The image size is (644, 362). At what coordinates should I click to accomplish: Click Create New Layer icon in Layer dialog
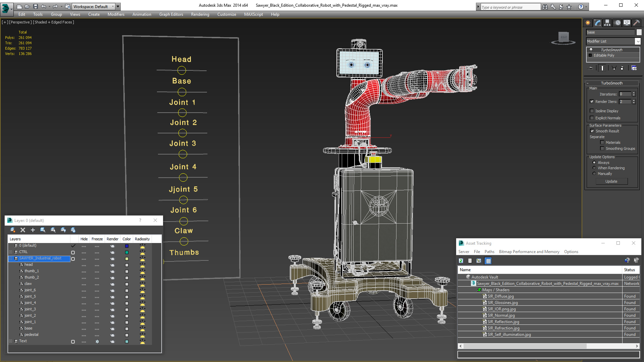13,230
